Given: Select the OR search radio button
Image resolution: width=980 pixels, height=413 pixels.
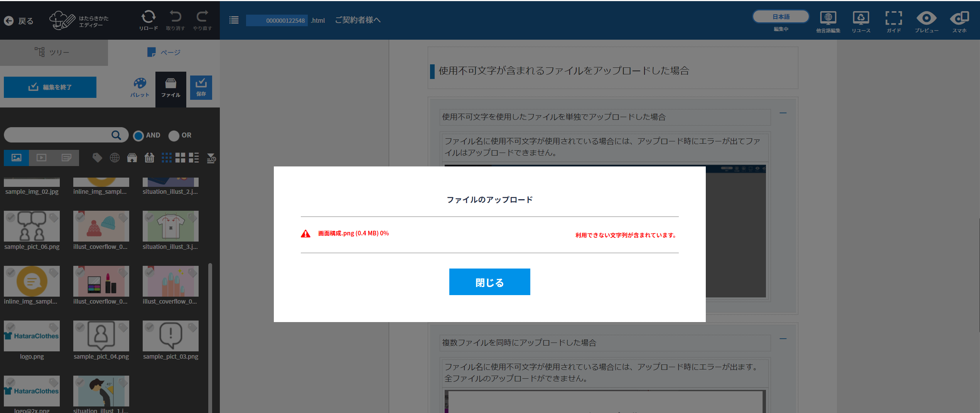Looking at the screenshot, I should [x=174, y=136].
